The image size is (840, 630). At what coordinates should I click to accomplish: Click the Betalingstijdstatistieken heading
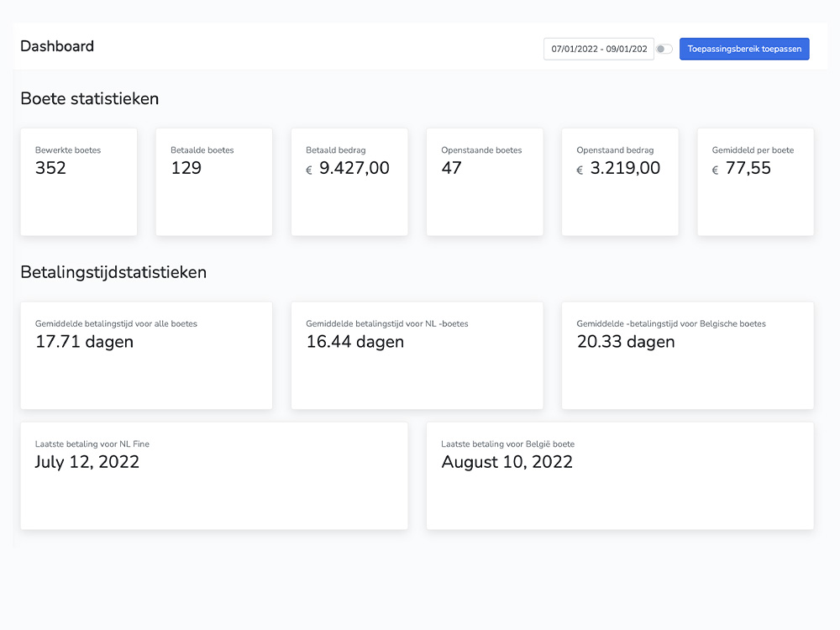(113, 272)
